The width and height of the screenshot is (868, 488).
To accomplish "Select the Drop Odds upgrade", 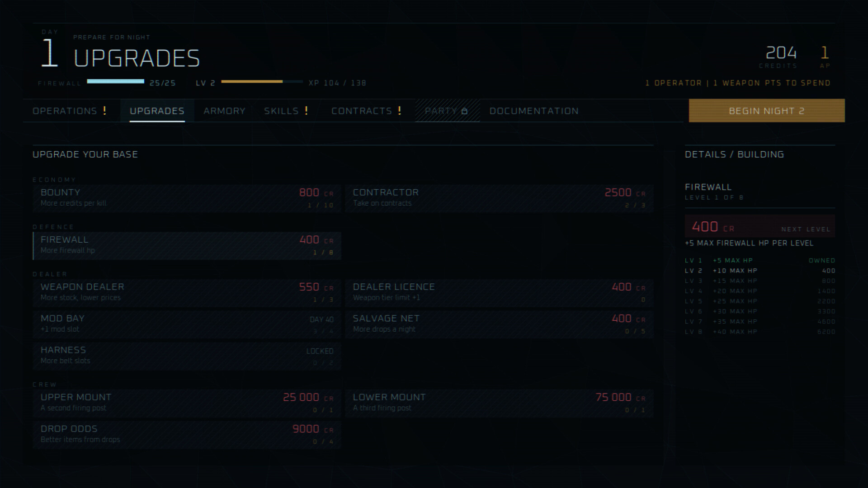I will pyautogui.click(x=187, y=435).
